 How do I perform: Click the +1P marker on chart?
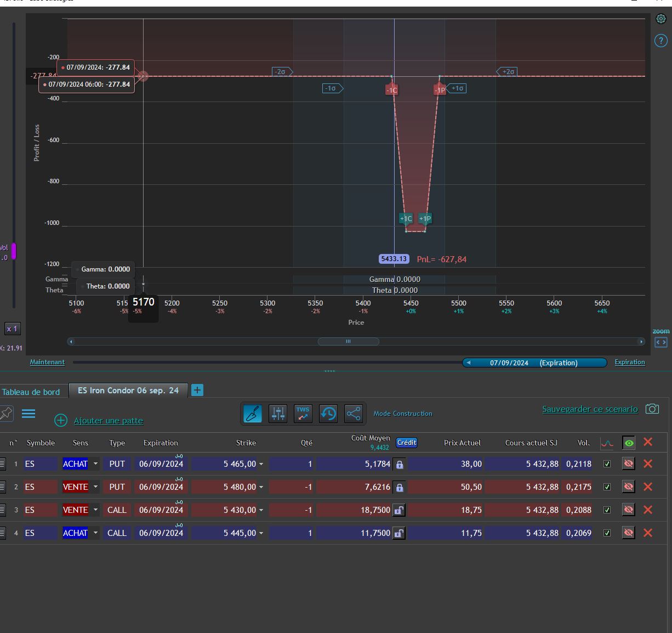(x=425, y=219)
